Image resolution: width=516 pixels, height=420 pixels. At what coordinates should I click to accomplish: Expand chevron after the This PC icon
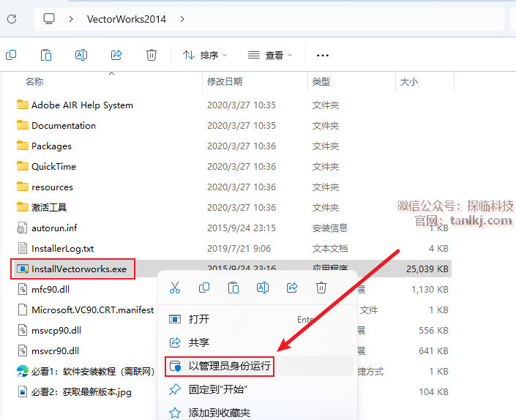pos(71,19)
